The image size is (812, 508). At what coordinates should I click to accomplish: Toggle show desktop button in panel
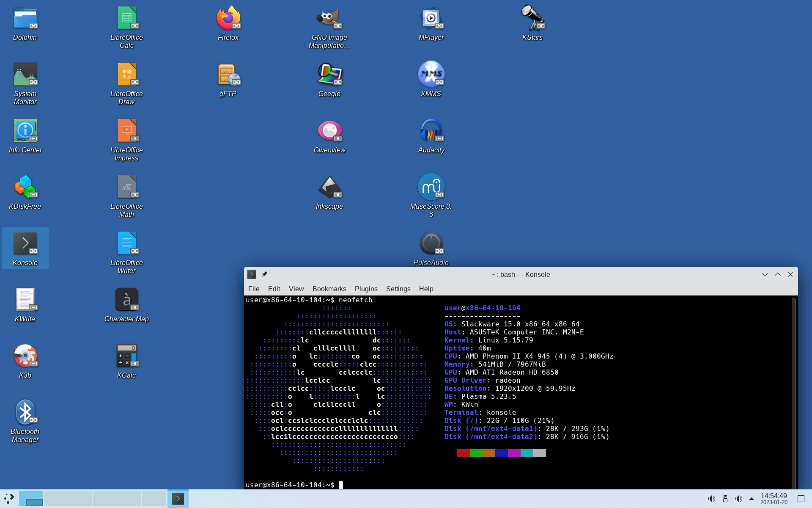(801, 499)
